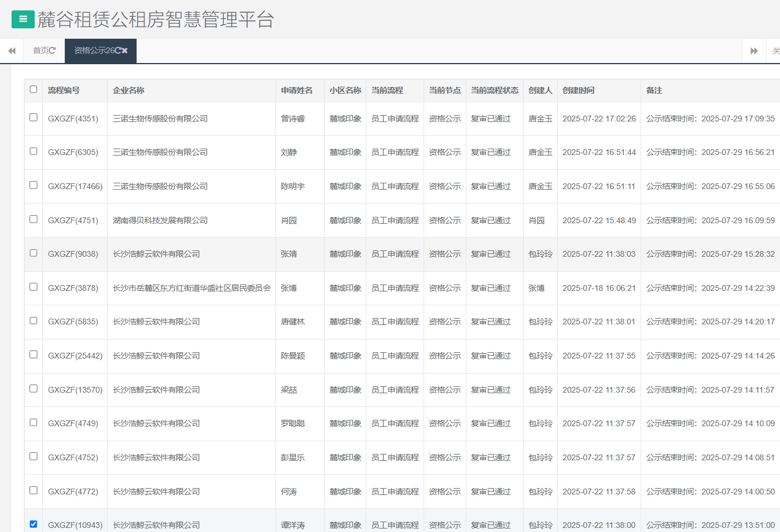Reload the 资格公示26 tab via refresh icon
The height and width of the screenshot is (532, 780).
(118, 51)
